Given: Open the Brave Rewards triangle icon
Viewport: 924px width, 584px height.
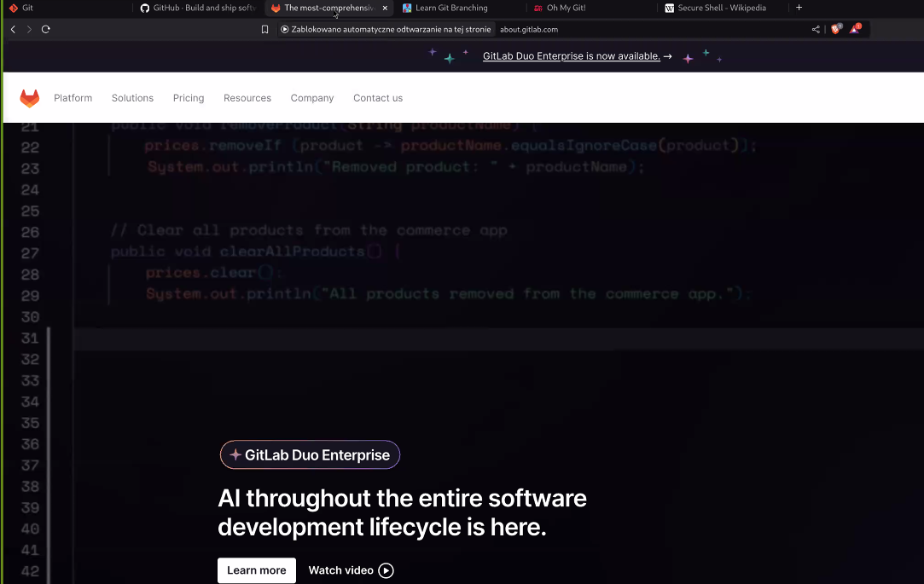Looking at the screenshot, I should coord(854,29).
